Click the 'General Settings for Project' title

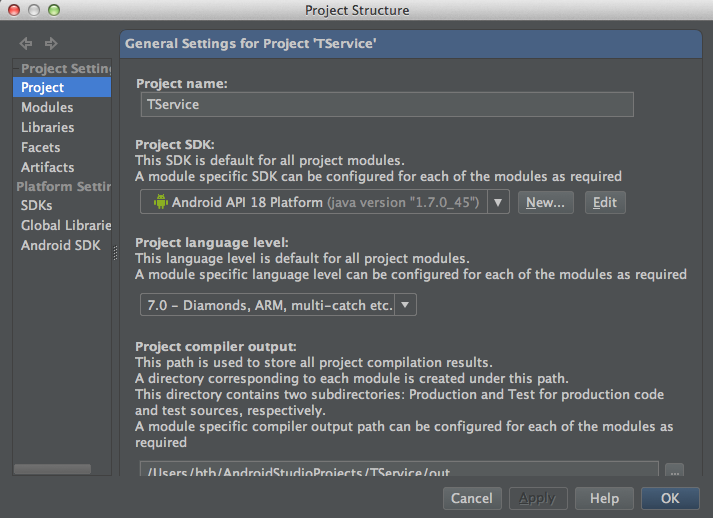coord(251,44)
